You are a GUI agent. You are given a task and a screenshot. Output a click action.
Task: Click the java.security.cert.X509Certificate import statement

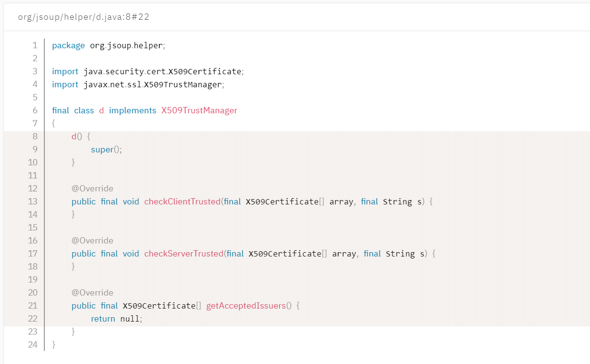162,71
